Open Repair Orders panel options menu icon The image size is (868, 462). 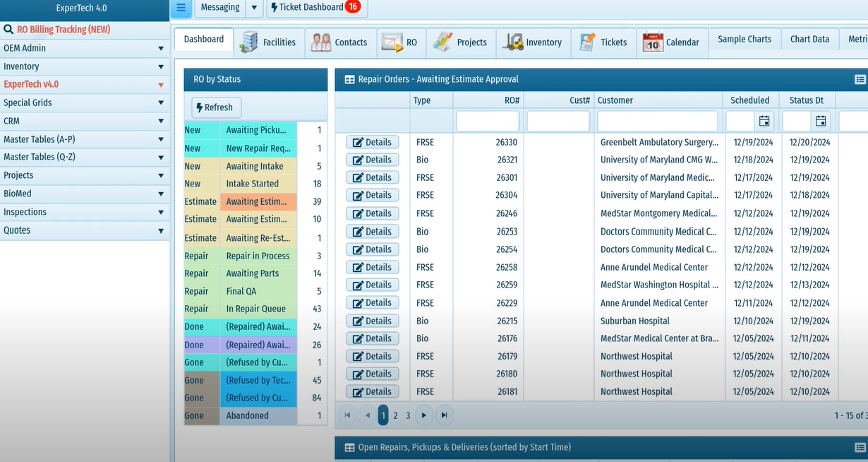tap(860, 80)
